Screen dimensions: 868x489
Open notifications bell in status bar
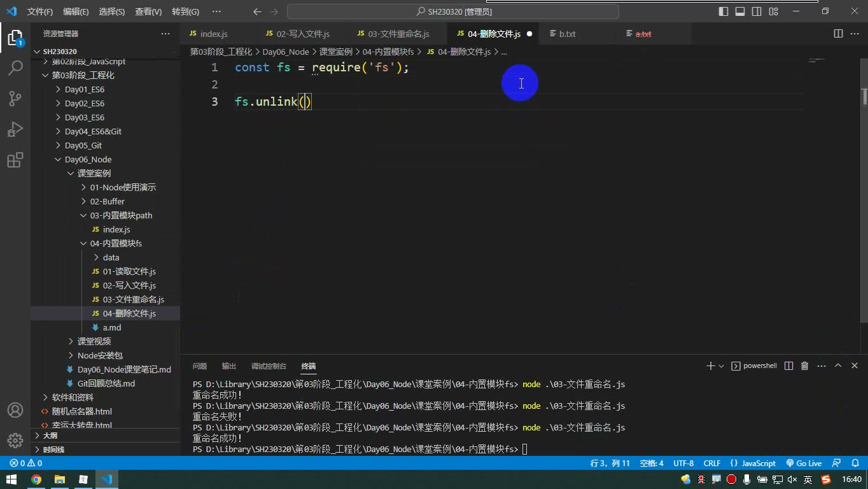tap(855, 464)
